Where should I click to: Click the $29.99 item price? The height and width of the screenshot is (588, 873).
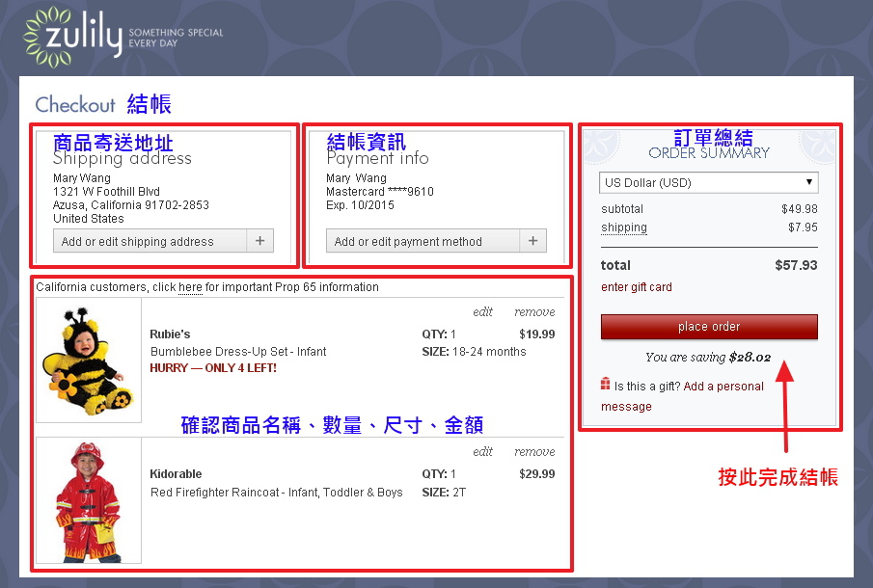tap(536, 474)
